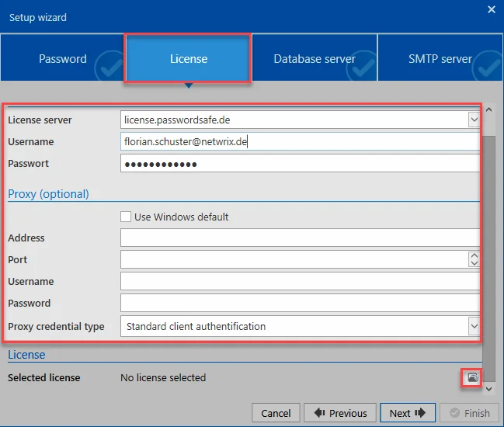504x427 pixels.
Task: Focus the proxy Address field
Action: point(301,238)
